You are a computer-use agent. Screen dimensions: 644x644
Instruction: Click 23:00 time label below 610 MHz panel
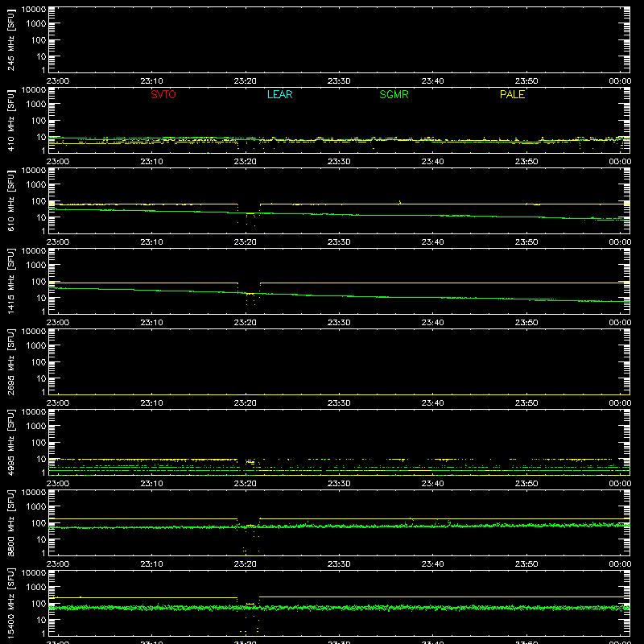57,242
